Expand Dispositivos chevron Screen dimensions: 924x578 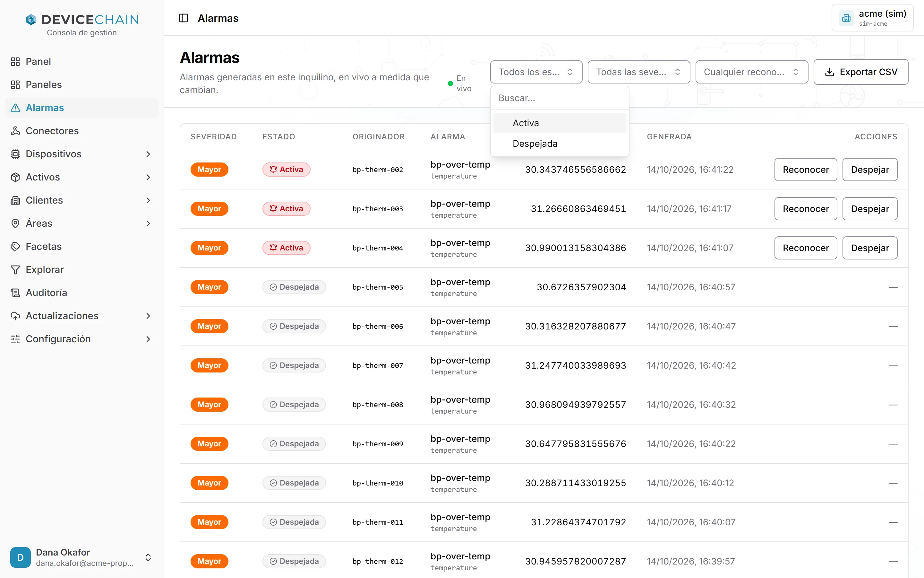click(148, 154)
